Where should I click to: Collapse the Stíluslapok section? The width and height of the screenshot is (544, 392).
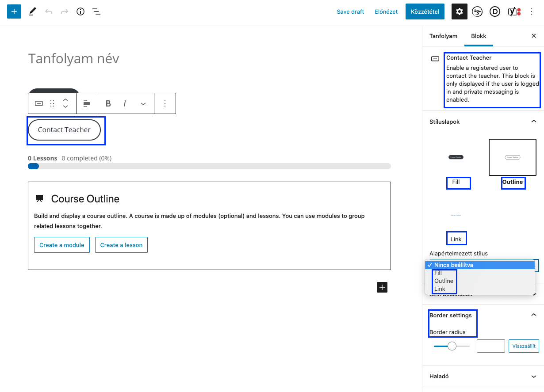[533, 121]
